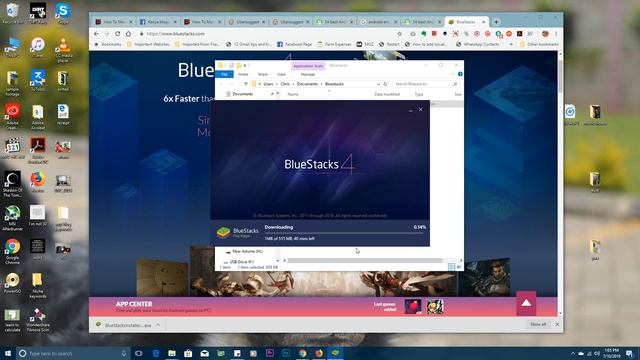Click Chrome's vertical page scrollbar
640x360 pixels.
pos(560,76)
